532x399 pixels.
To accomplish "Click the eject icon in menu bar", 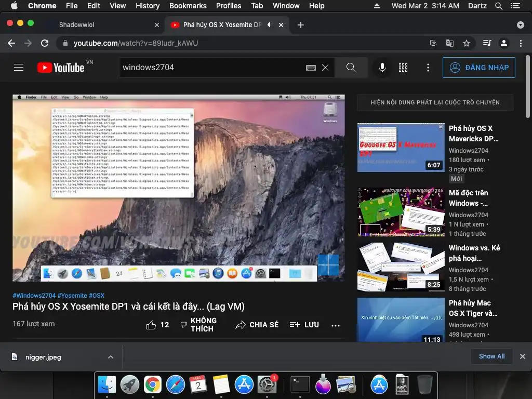I will (x=377, y=6).
